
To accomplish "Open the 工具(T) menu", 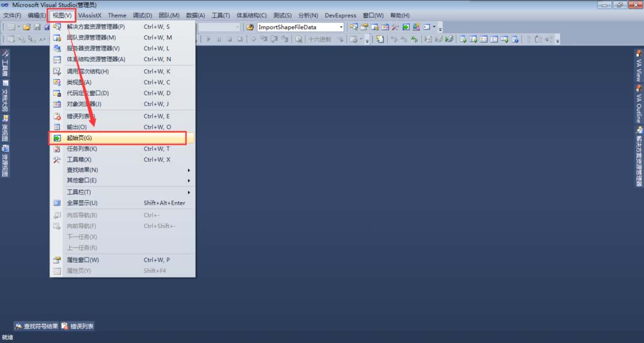I will point(220,15).
